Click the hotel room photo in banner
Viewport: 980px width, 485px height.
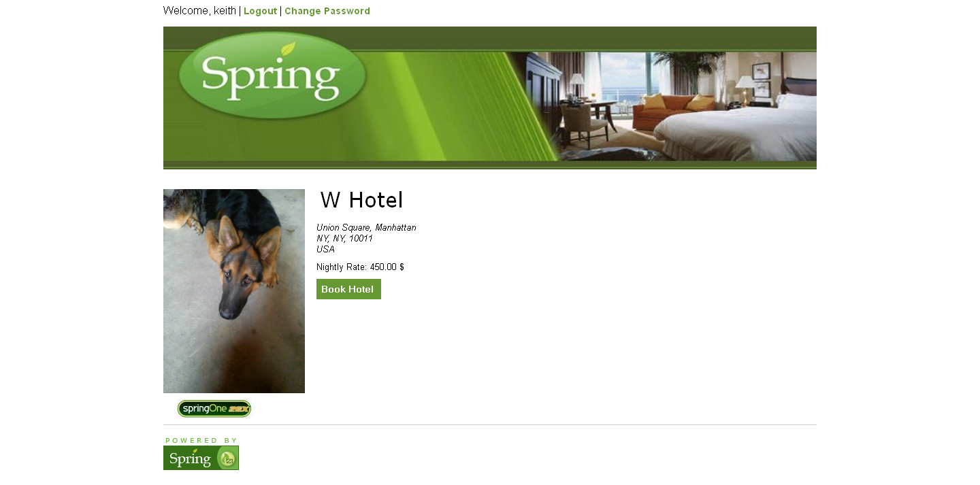click(681, 106)
